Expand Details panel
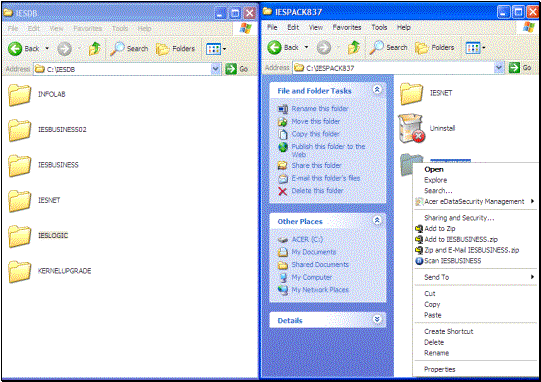Image resolution: width=541 pixels, height=382 pixels. pyautogui.click(x=377, y=320)
